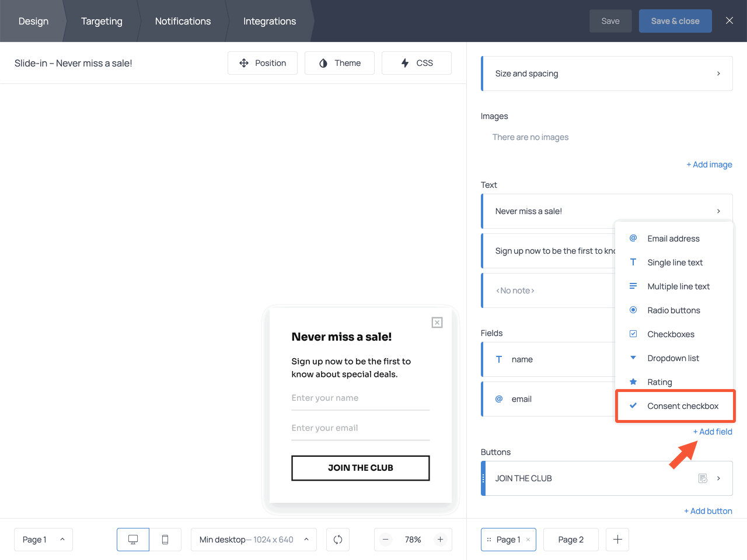The width and height of the screenshot is (747, 560).
Task: Click the drag handle on the JOIN THE CLUB entry
Action: click(x=484, y=478)
